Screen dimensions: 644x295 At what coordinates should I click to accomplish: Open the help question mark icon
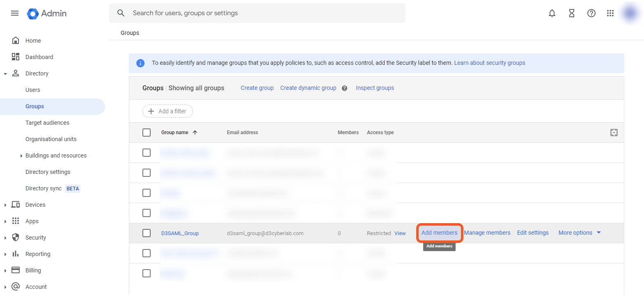591,13
